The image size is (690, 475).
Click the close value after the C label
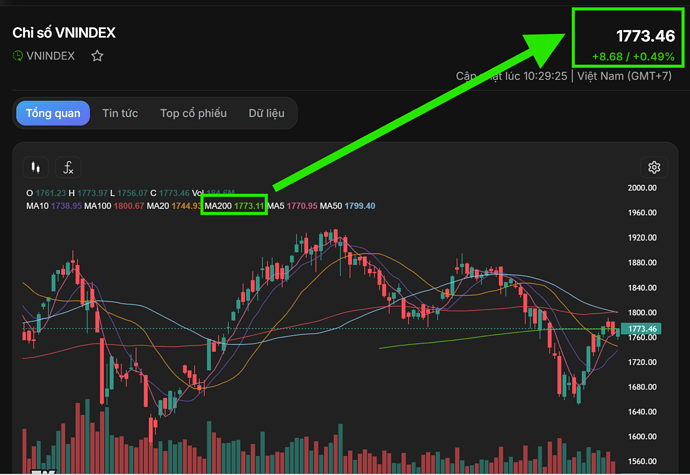[174, 193]
